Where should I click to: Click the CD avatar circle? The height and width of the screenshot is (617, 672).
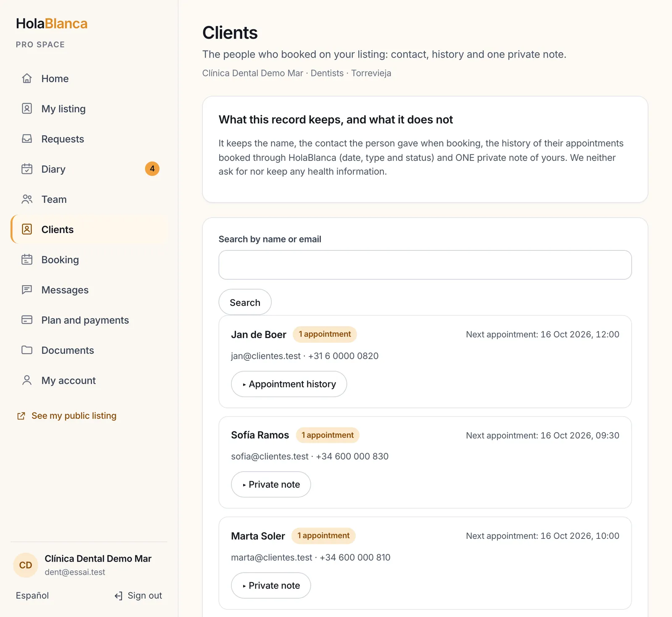click(x=26, y=565)
